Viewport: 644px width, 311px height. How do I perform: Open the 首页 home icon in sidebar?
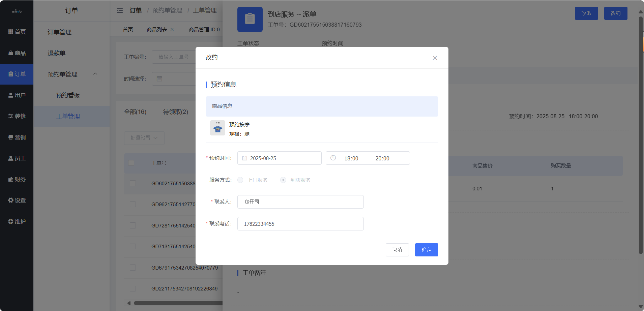[x=10, y=31]
